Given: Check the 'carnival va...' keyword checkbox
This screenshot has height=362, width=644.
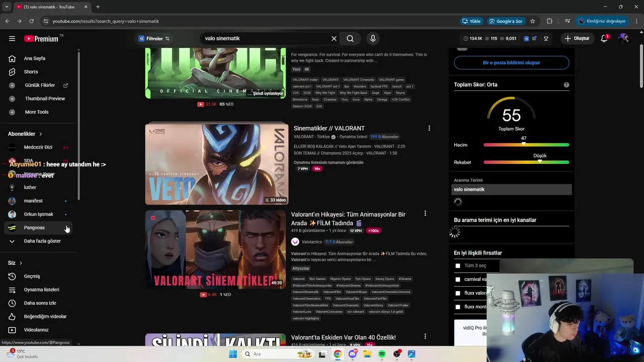Looking at the screenshot, I should coord(458,280).
